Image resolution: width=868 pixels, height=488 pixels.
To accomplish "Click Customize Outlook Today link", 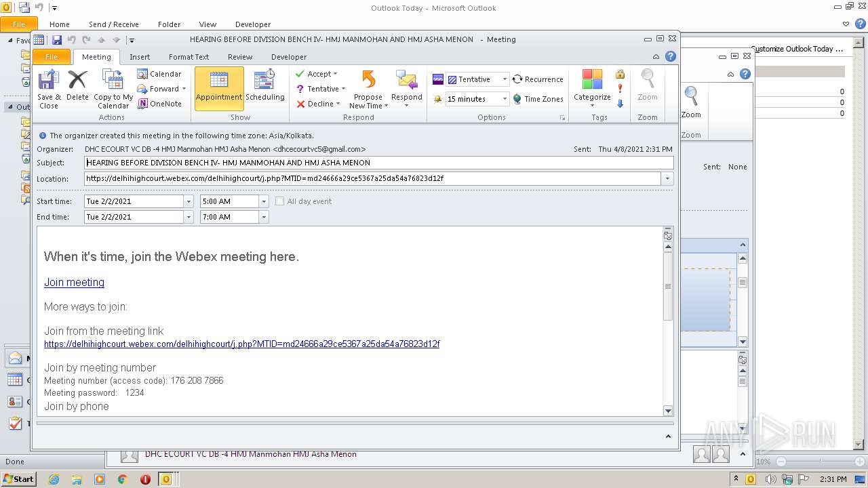I will coord(797,49).
